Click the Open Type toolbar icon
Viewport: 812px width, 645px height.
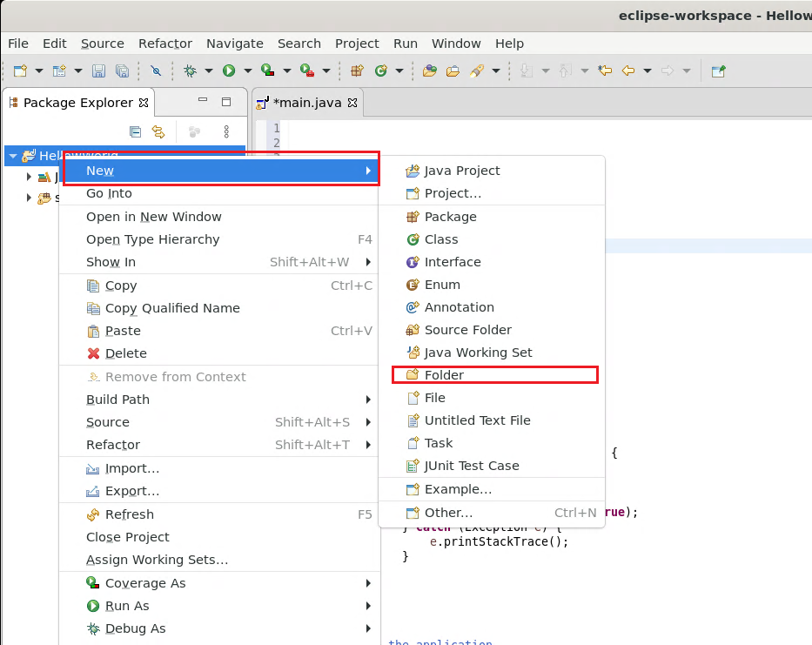(429, 71)
